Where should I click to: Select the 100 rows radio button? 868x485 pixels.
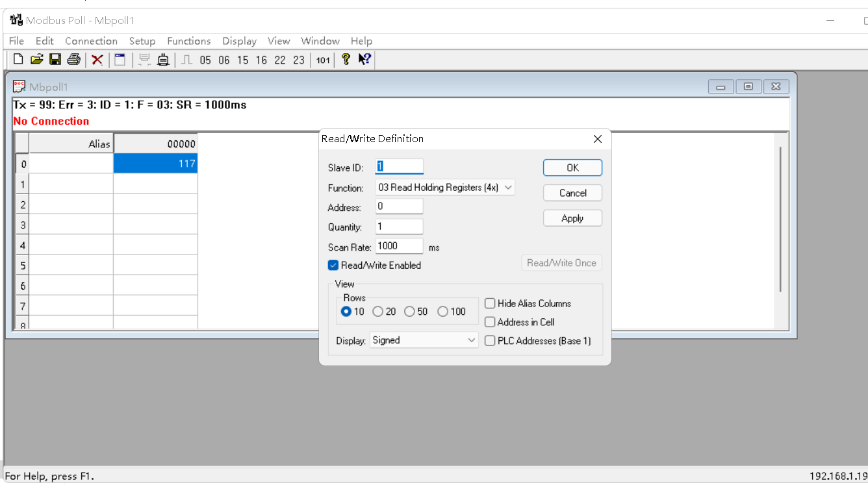point(442,312)
